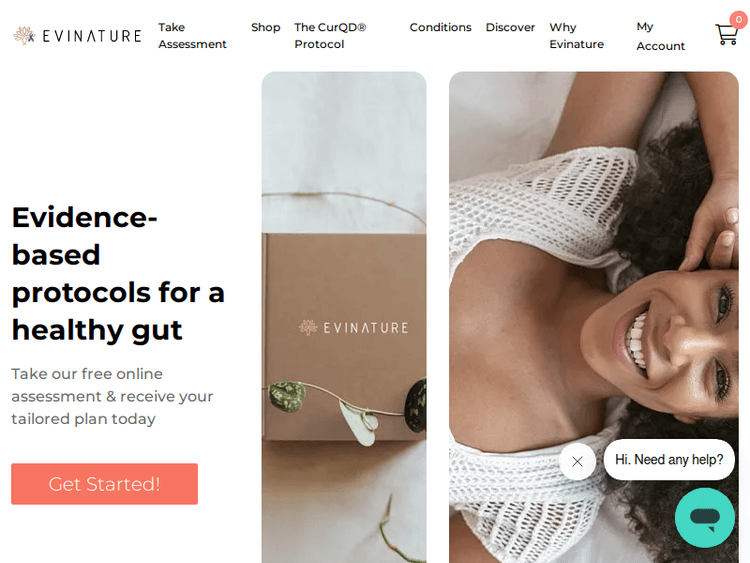Click the Evinature logo on the box
Viewport: 750px width, 563px height.
[x=353, y=328]
